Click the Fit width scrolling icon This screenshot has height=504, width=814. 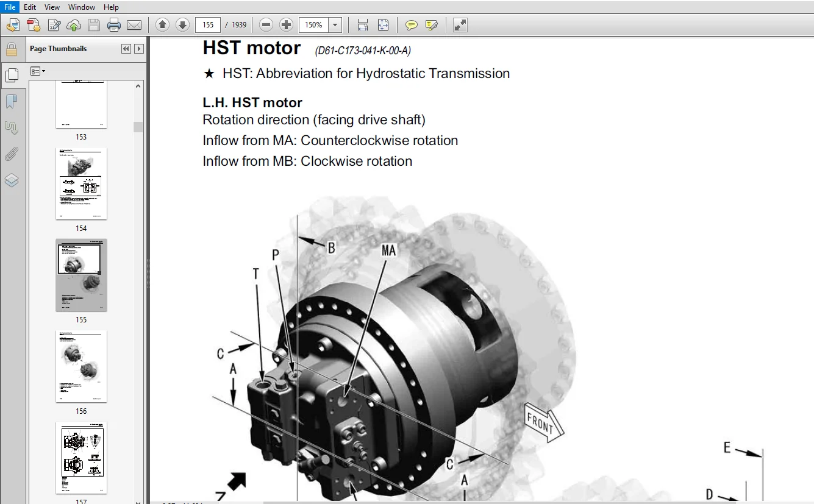coord(363,25)
